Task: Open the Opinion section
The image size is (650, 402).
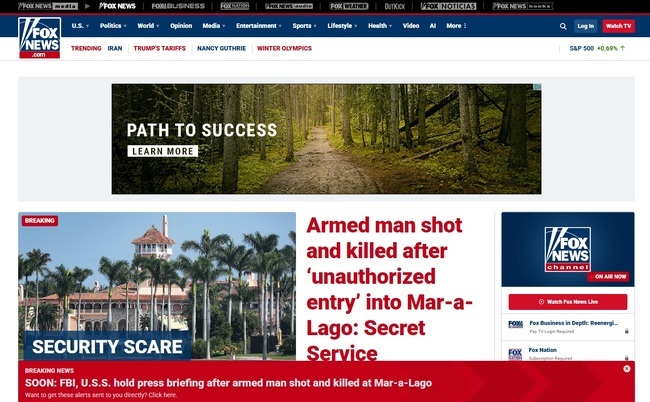Action: (x=181, y=26)
